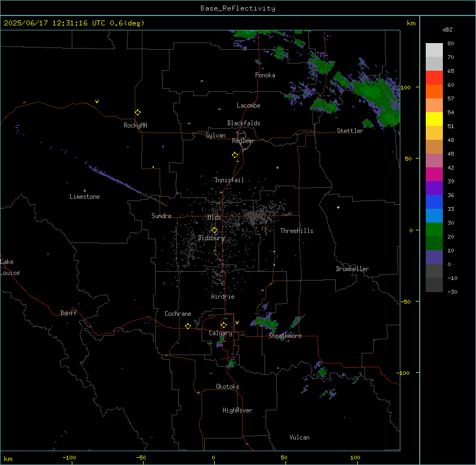Click the Drumheller label
This screenshot has height=465, width=476.
pyautogui.click(x=352, y=269)
